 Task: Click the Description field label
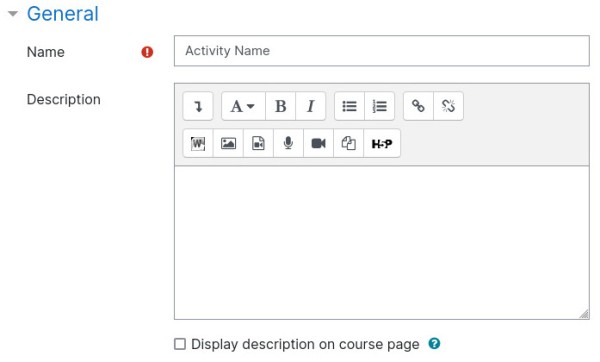coord(64,99)
